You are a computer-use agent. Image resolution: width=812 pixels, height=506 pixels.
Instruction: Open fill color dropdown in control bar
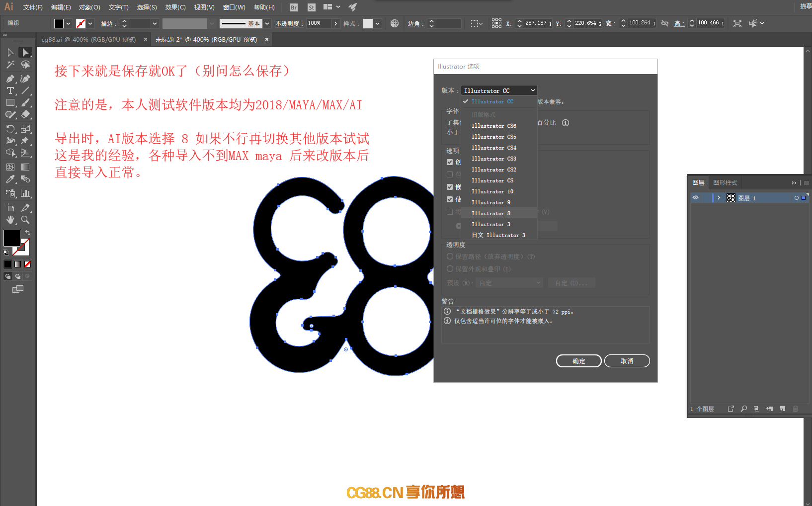click(69, 23)
